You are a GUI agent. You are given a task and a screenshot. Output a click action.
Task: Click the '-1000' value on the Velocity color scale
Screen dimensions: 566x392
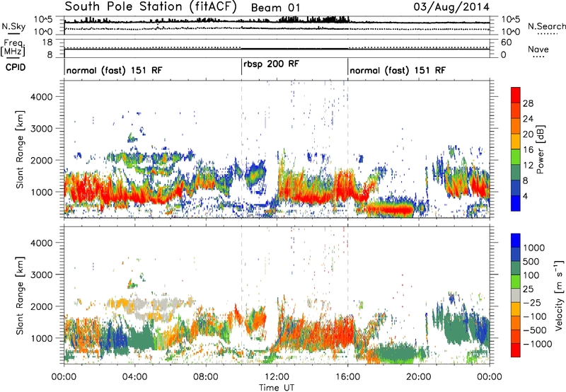[x=538, y=344]
